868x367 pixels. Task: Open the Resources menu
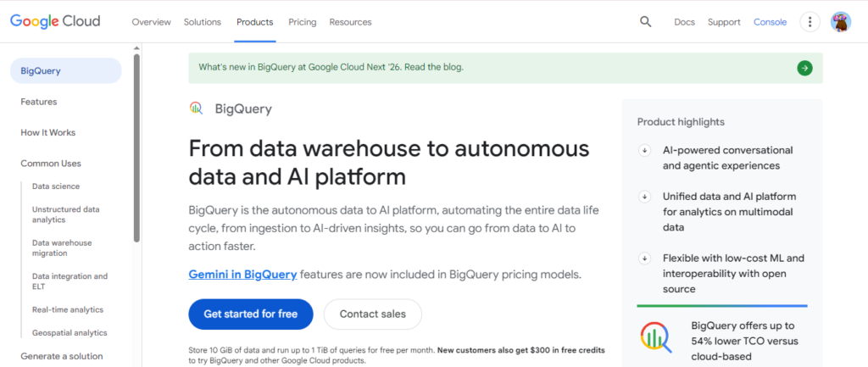(350, 22)
